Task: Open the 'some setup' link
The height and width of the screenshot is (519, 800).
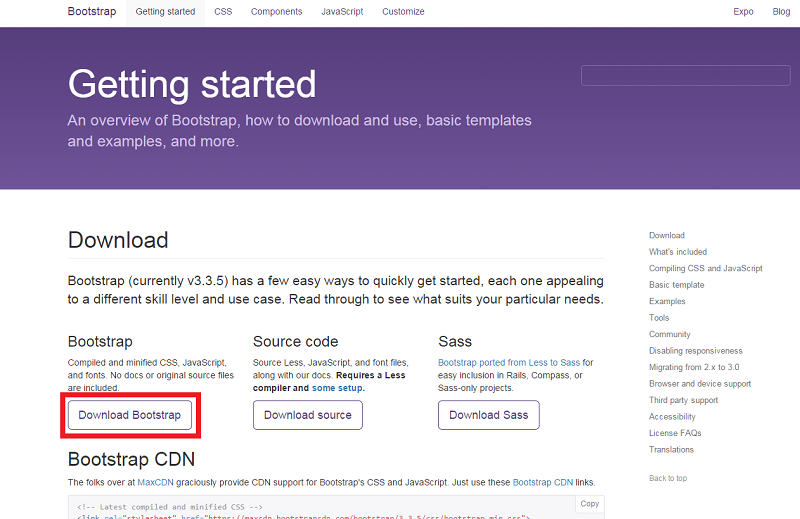Action: [338, 388]
